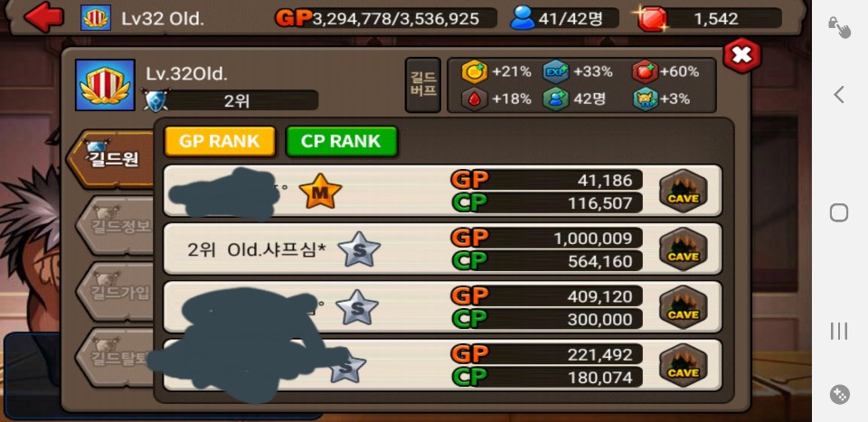Click the red ruby gem currency icon
Viewport: 868px width, 422px height.
coord(652,18)
